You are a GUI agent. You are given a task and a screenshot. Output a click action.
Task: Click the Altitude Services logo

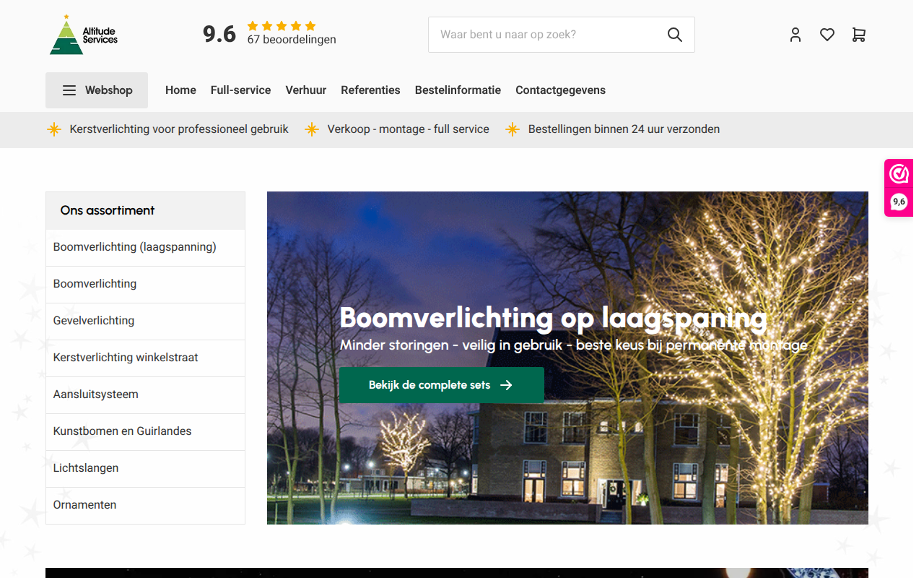pyautogui.click(x=84, y=35)
